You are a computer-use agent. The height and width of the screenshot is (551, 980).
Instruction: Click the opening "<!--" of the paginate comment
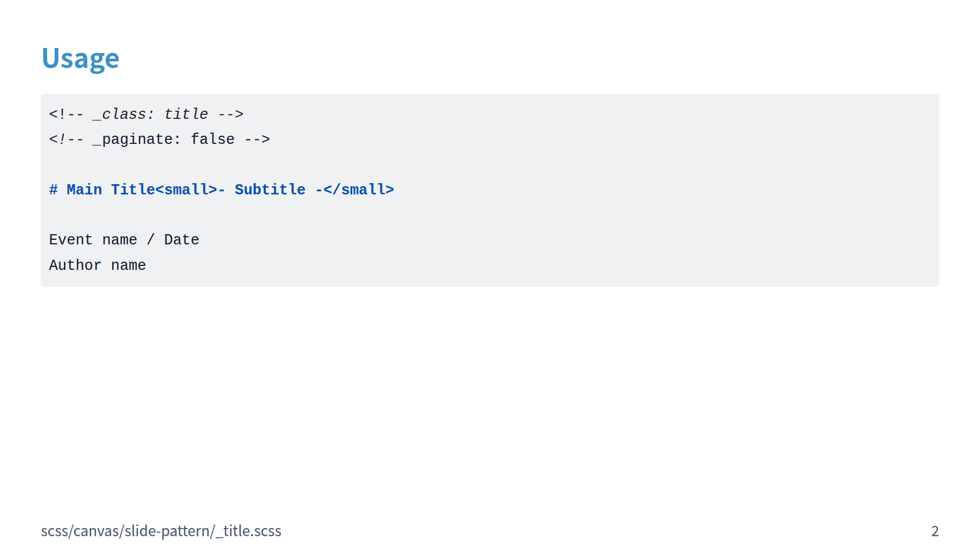point(66,139)
